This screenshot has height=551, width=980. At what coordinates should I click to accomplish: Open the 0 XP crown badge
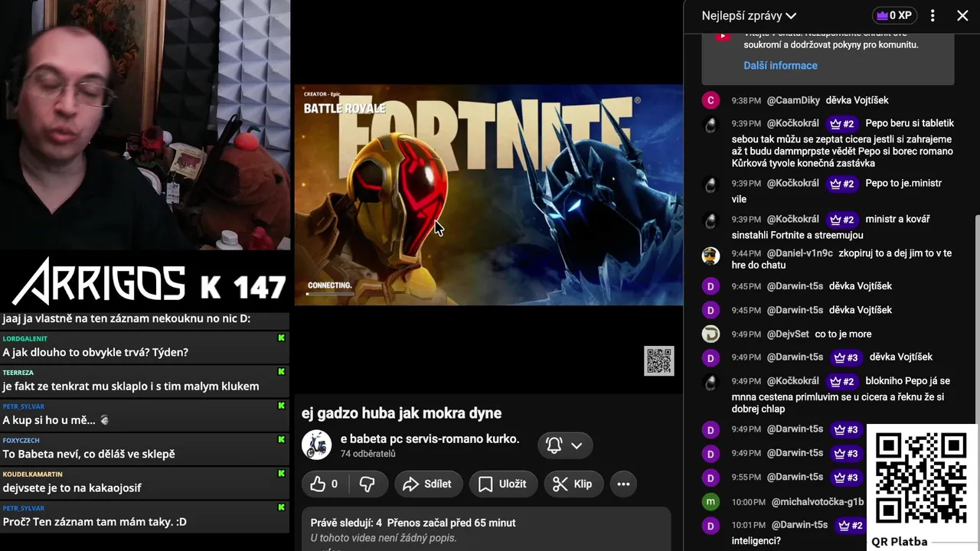click(x=893, y=15)
